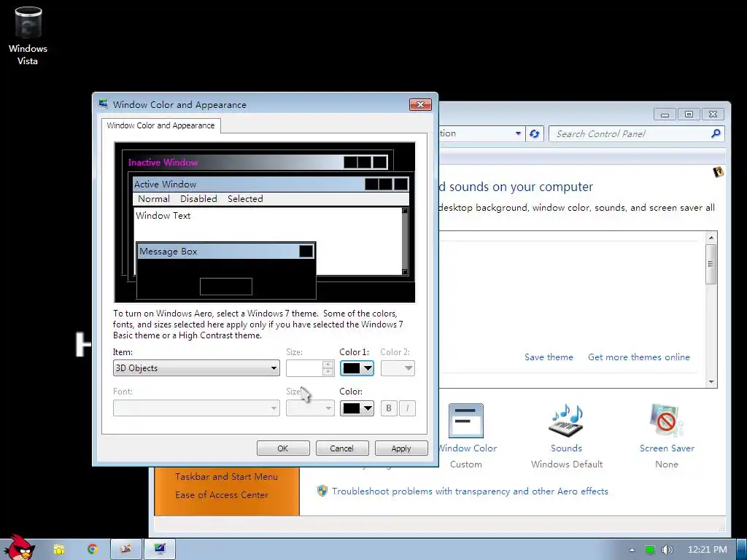Click the green network tray icon
This screenshot has width=747, height=560.
click(650, 550)
